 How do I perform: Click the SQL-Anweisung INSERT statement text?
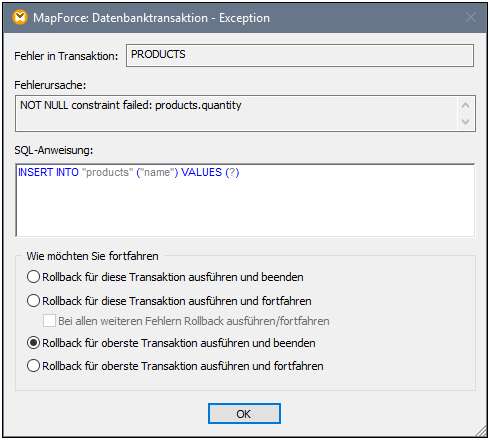click(x=129, y=172)
